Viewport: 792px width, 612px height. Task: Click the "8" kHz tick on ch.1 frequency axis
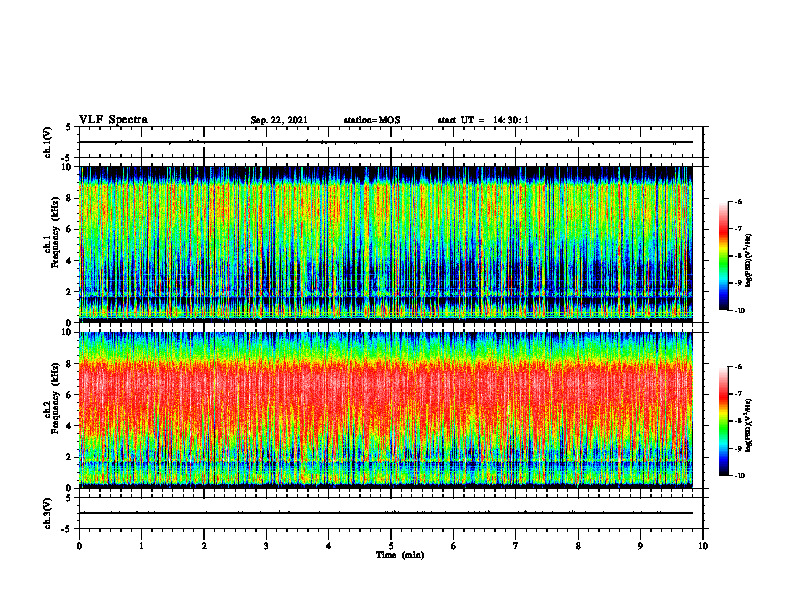69,198
